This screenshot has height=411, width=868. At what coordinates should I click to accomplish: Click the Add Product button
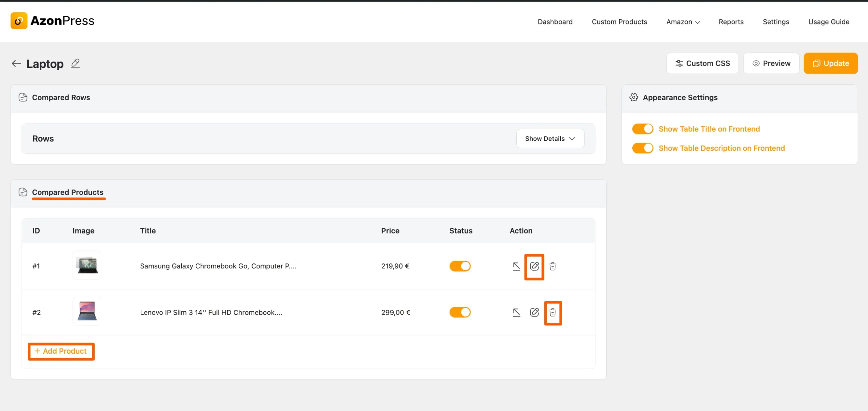[x=60, y=351]
